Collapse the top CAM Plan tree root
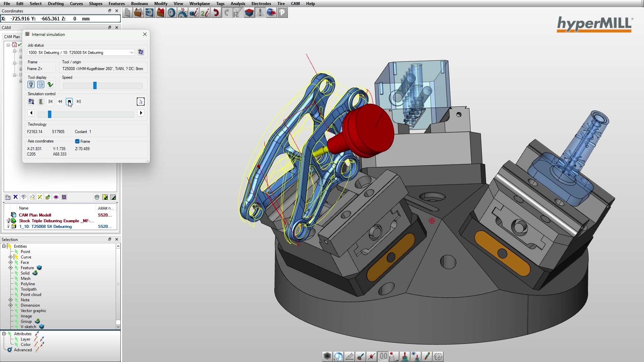This screenshot has height=362, width=644. pos(8,45)
